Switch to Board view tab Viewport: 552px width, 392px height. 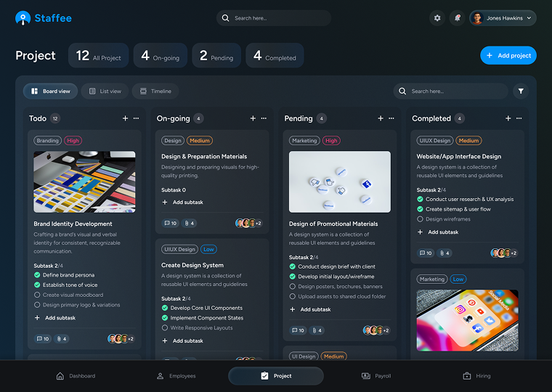tap(50, 91)
